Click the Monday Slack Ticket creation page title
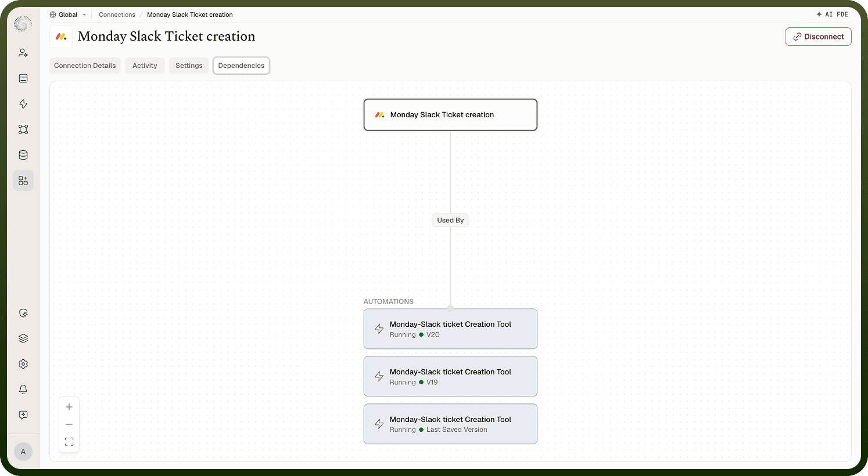Image resolution: width=868 pixels, height=476 pixels. [167, 37]
